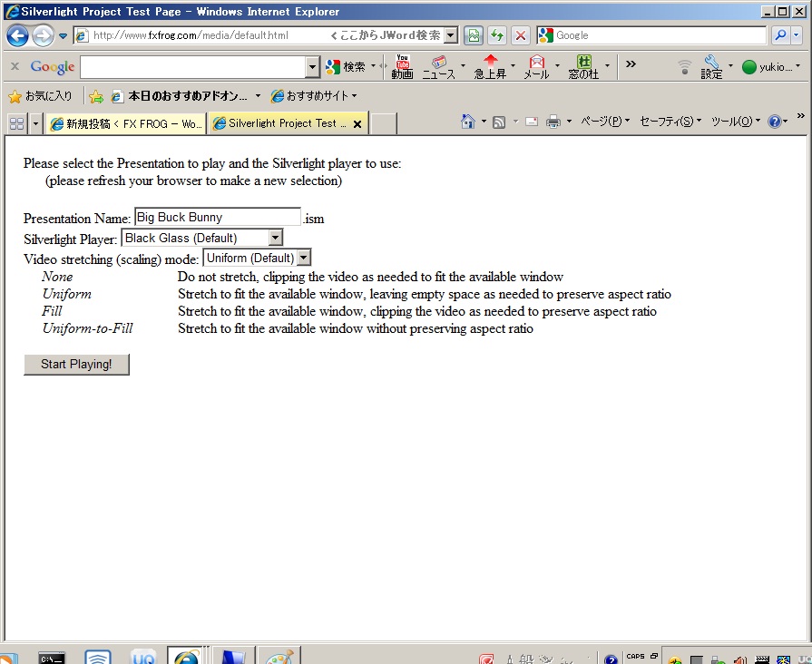Open the Quick Tabs grid icon
The image size is (812, 664).
click(x=16, y=123)
